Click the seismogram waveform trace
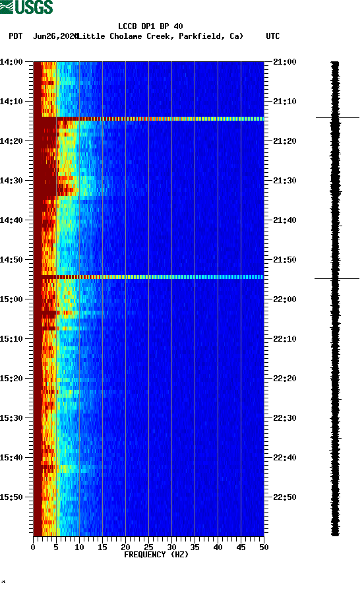The image size is (364, 589). (335, 299)
